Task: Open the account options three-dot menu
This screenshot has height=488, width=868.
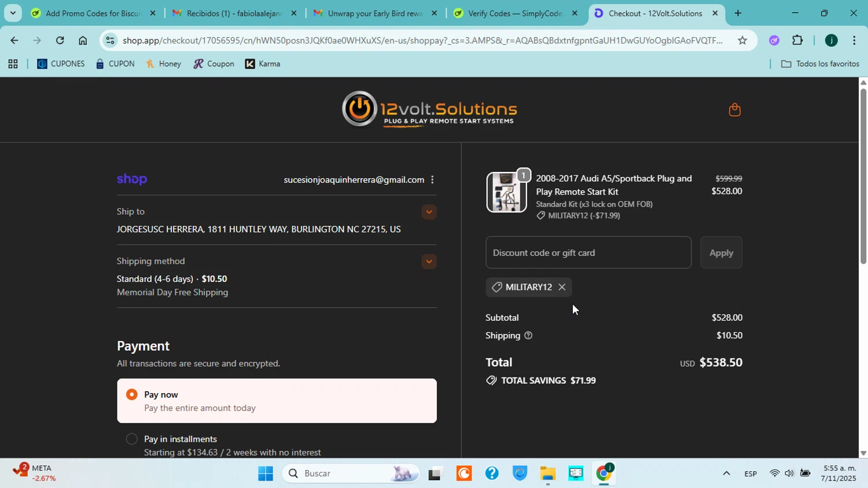Action: point(432,179)
